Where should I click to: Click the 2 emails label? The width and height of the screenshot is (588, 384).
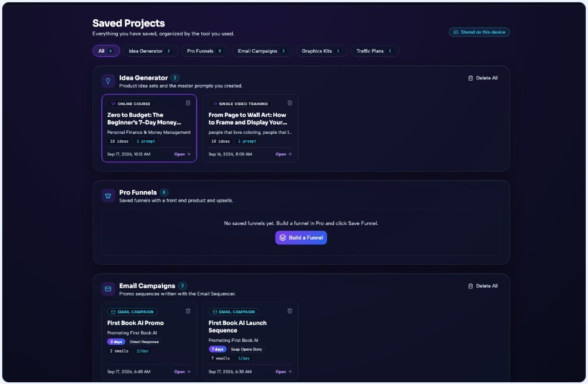coord(119,351)
